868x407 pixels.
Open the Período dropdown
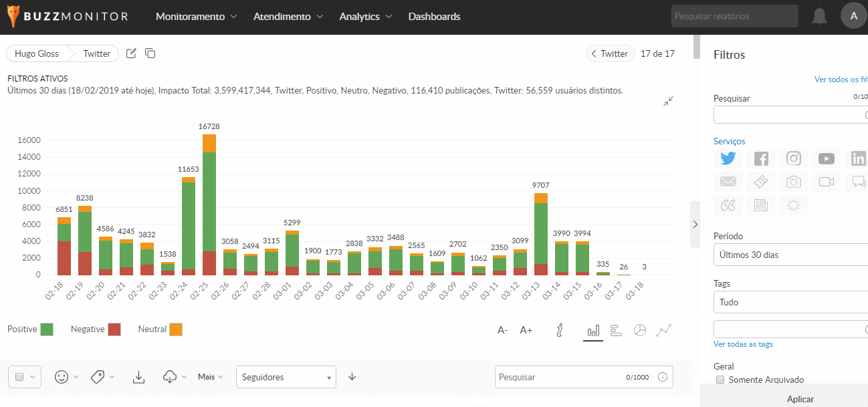pyautogui.click(x=789, y=255)
